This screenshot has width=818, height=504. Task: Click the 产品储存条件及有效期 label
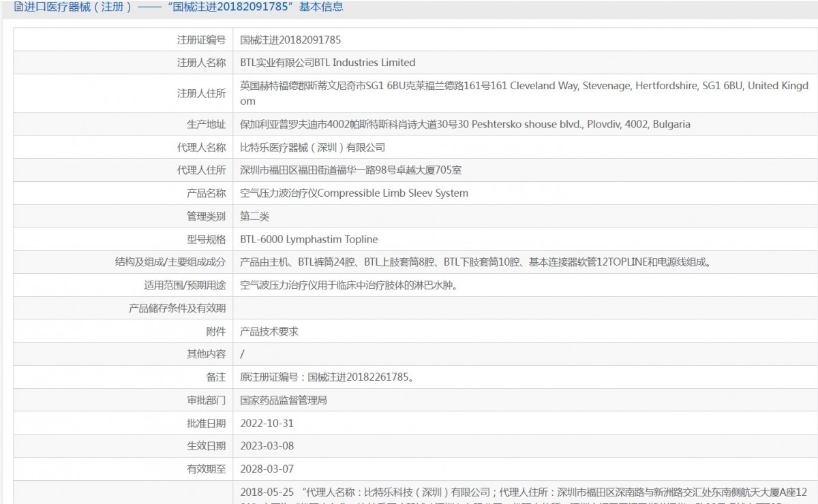(x=177, y=309)
